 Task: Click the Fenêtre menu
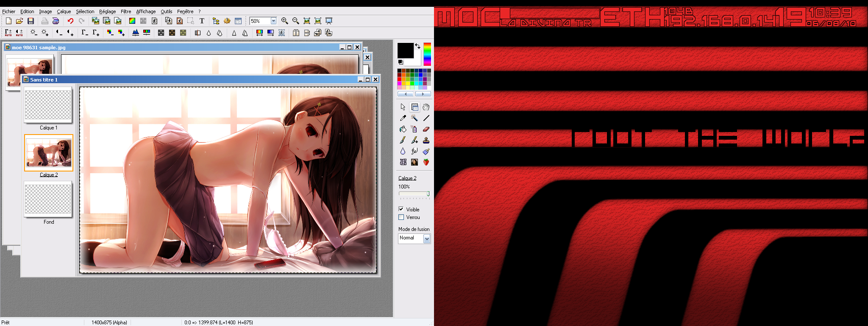[185, 11]
